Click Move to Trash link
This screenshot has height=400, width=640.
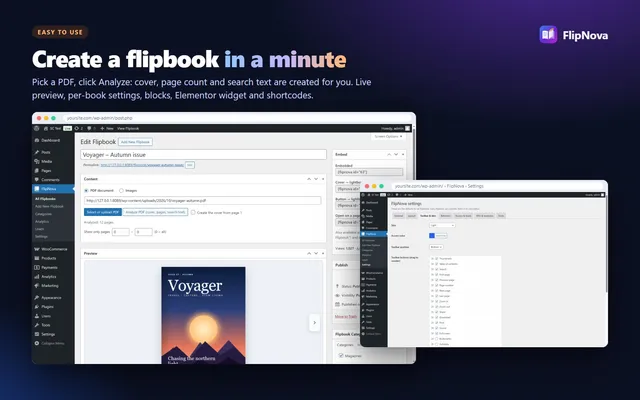point(346,316)
